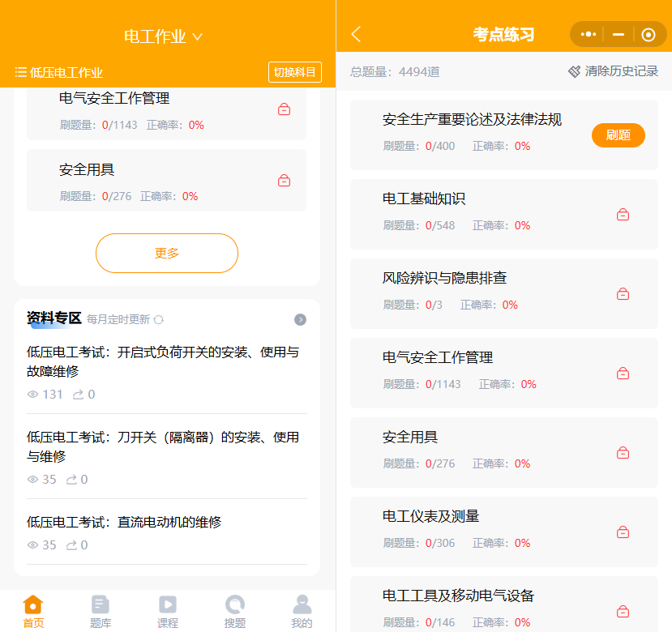The width and height of the screenshot is (672, 632).
Task: Click the 切换科目 button
Action: [x=295, y=72]
